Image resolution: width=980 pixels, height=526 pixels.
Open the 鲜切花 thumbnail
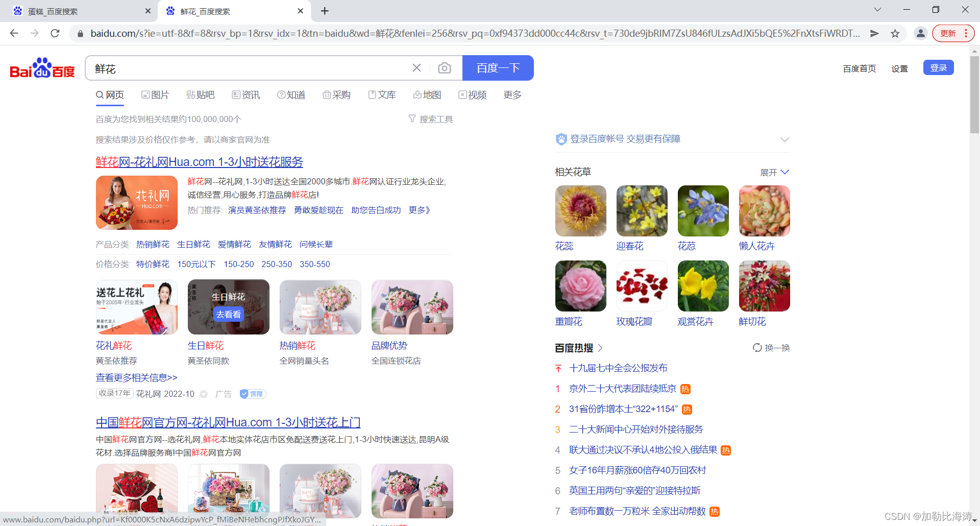point(765,286)
